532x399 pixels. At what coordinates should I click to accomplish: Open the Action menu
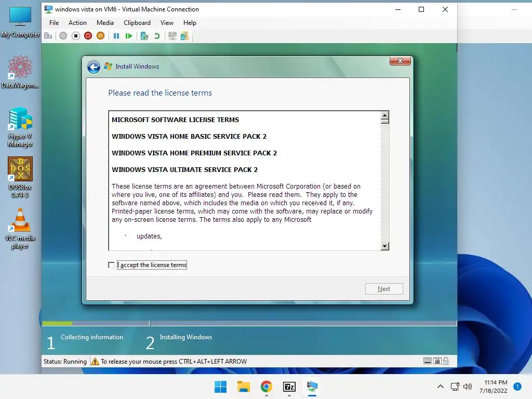(77, 23)
